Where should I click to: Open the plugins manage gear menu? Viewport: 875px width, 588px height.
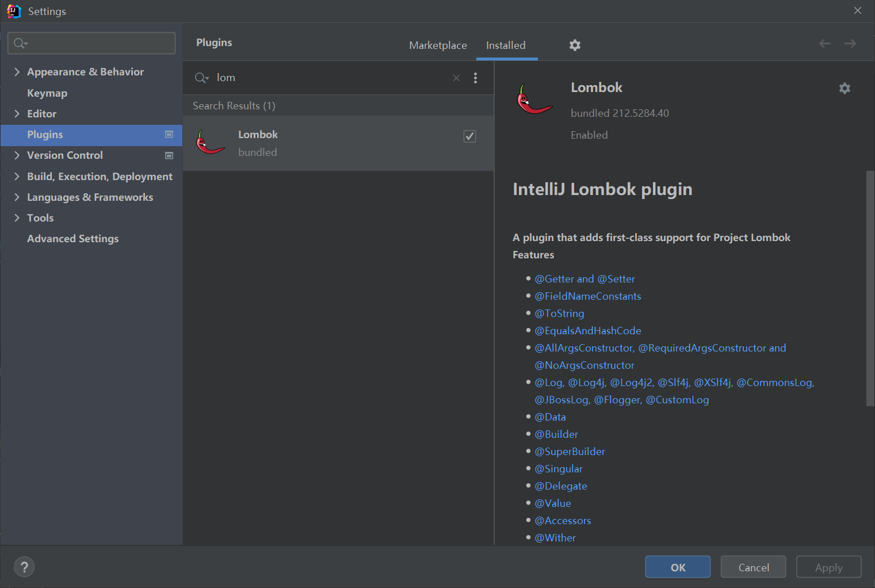[x=575, y=45]
